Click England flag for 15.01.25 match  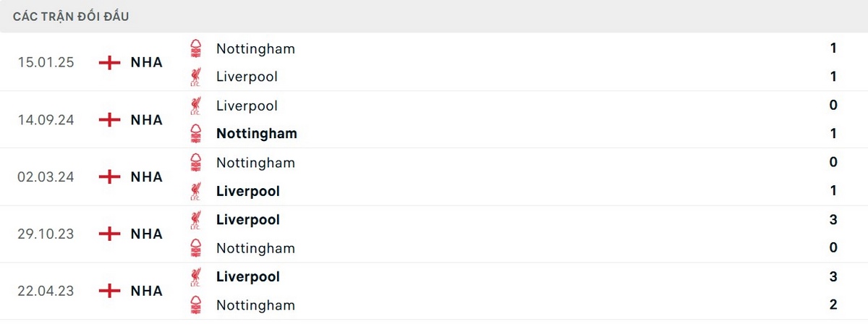[x=109, y=62]
